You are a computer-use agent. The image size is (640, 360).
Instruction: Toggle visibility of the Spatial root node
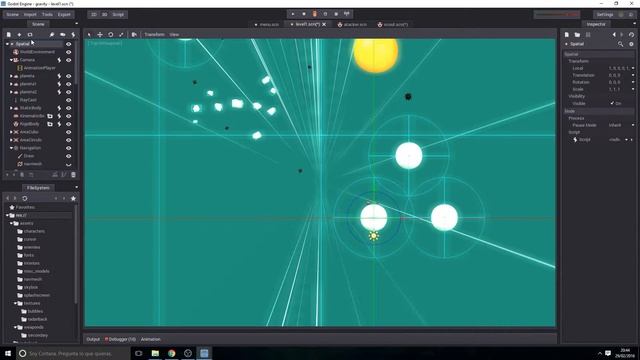pyautogui.click(x=69, y=44)
